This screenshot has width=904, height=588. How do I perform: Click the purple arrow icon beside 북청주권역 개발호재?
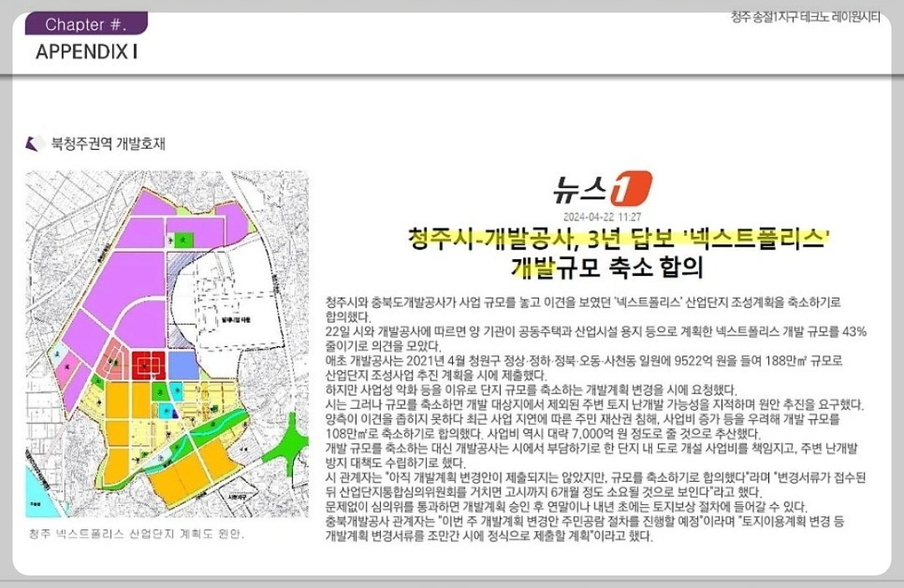point(35,143)
